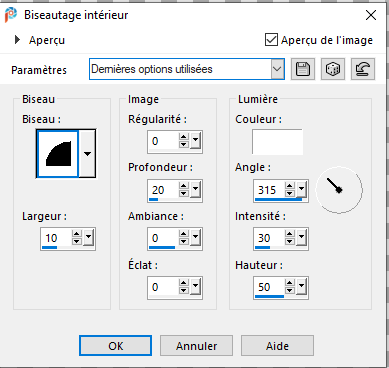
Task: Open help with the Aide button
Action: point(277,346)
